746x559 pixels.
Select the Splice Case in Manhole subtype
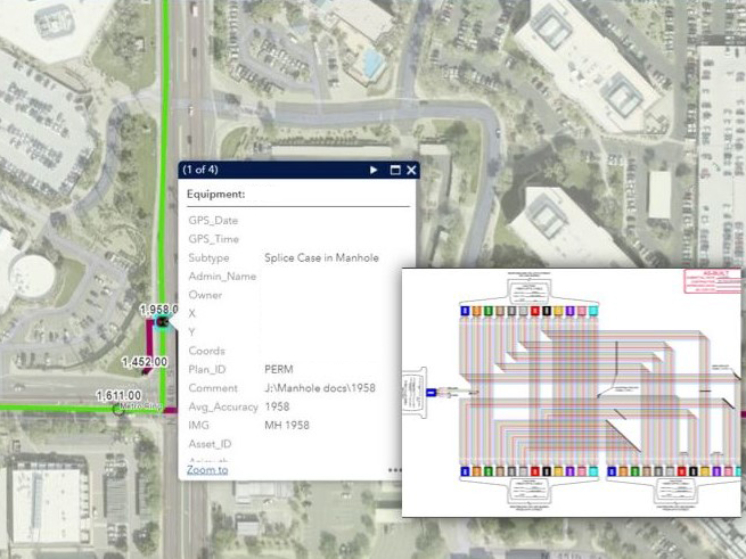point(321,258)
